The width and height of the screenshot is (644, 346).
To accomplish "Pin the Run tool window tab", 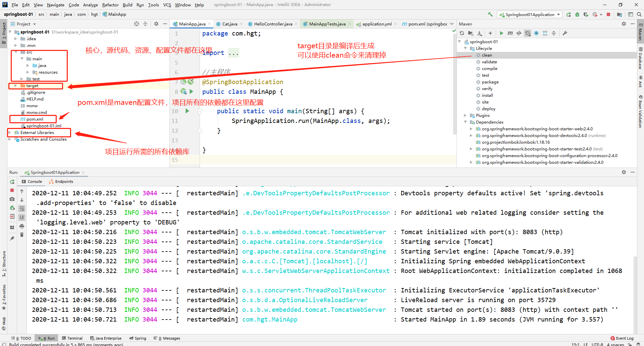I will (12, 238).
